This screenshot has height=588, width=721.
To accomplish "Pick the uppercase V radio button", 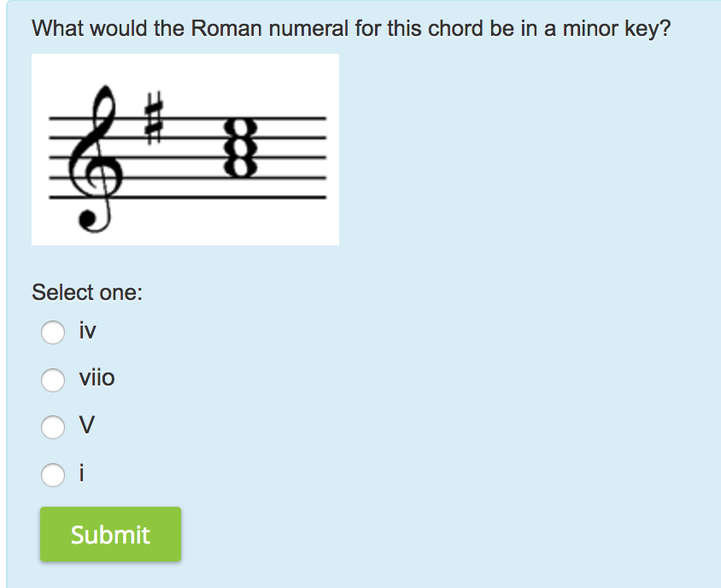I will [x=53, y=427].
